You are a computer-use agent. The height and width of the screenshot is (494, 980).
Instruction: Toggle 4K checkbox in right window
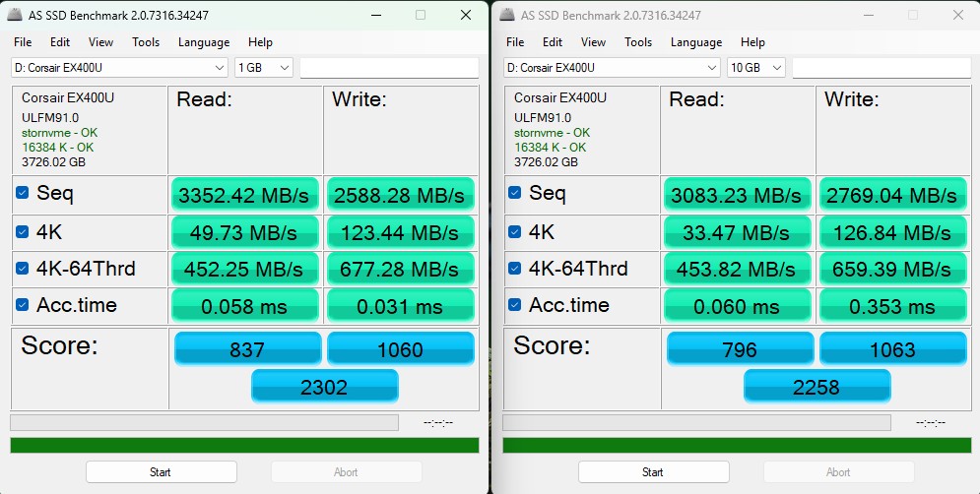click(x=514, y=231)
